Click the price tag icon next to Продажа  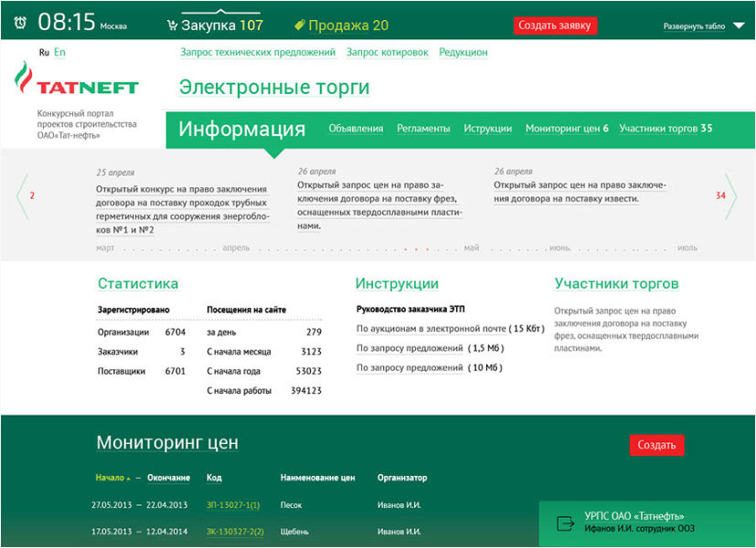tap(299, 26)
